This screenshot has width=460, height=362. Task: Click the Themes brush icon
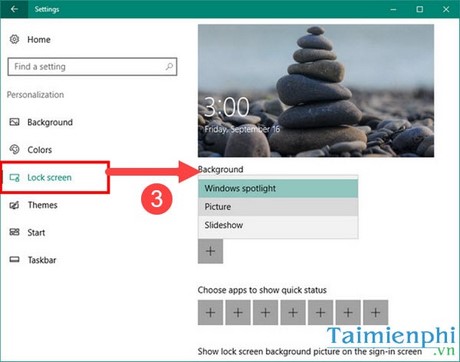[x=14, y=205]
